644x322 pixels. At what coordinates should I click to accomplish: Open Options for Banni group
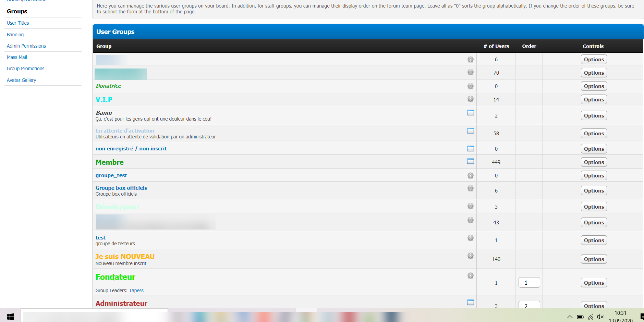click(594, 116)
